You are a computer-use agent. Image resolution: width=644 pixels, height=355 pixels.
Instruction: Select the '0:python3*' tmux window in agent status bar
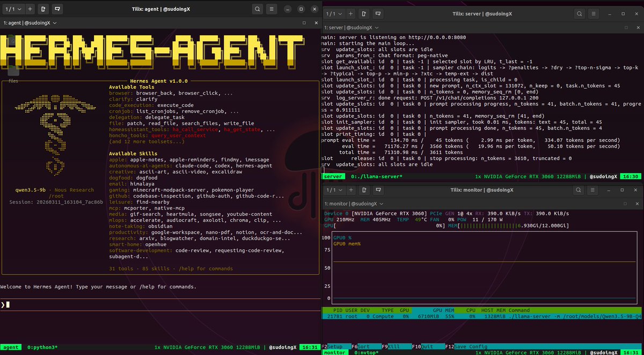coord(42,347)
